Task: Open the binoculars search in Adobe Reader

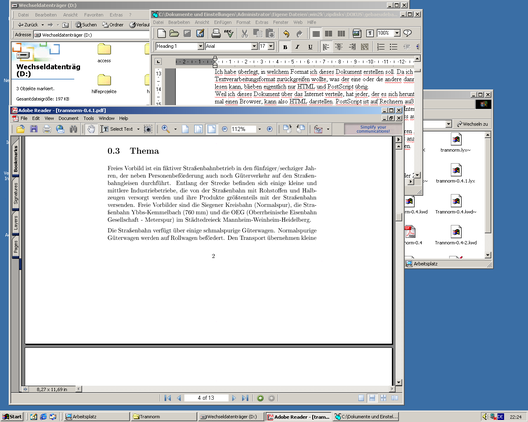Action: [73, 129]
